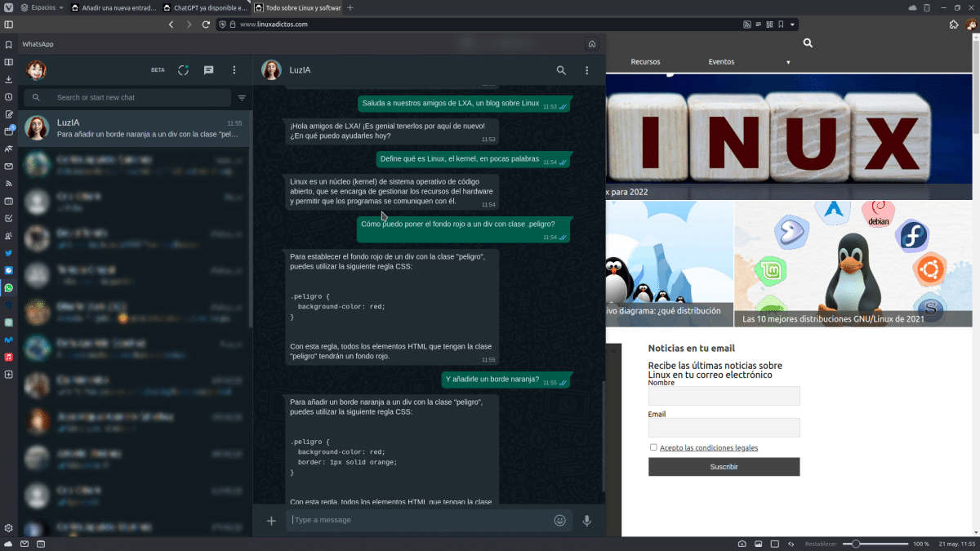Screen dimensions: 980x551
Task: Check the "Acepto las condiciones legales" checkbox
Action: tap(653, 447)
